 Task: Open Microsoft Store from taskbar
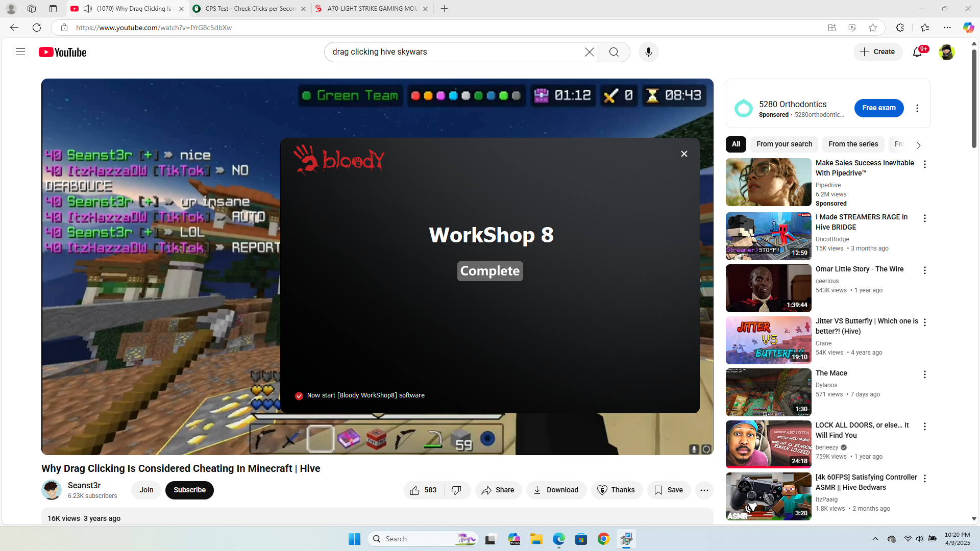tap(581, 539)
